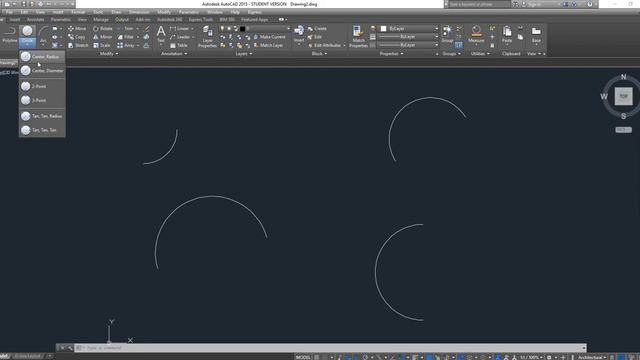
Task: Switch to the Express Tools ribbon tab
Action: (200, 19)
